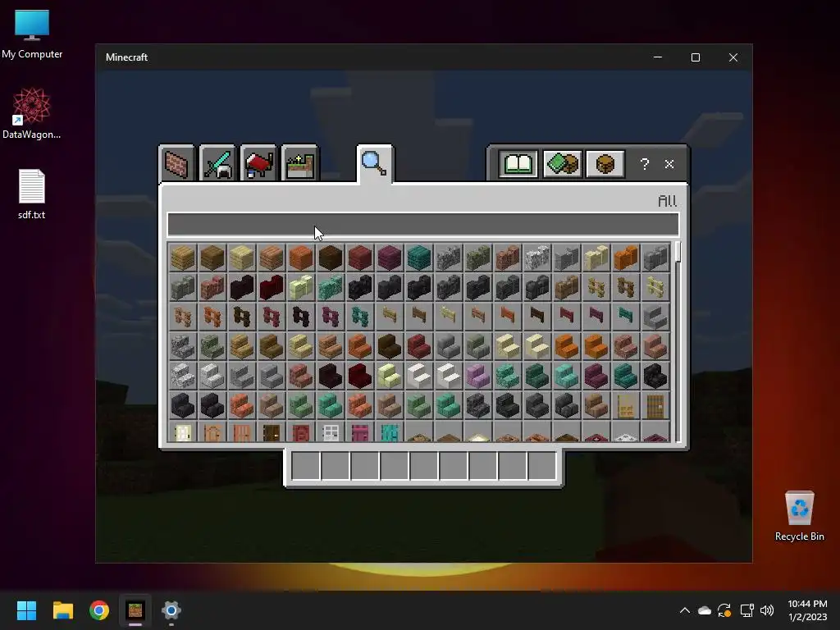Select the sdf.txt file on desktop
The image size is (840, 630).
coord(32,194)
